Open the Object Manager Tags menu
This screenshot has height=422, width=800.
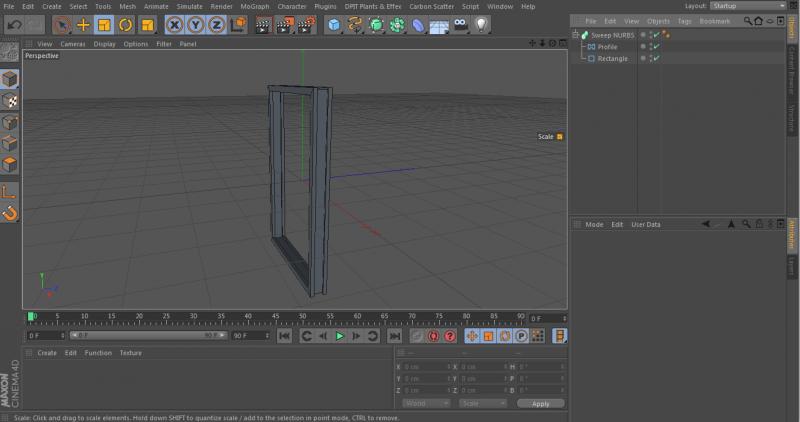pyautogui.click(x=684, y=21)
